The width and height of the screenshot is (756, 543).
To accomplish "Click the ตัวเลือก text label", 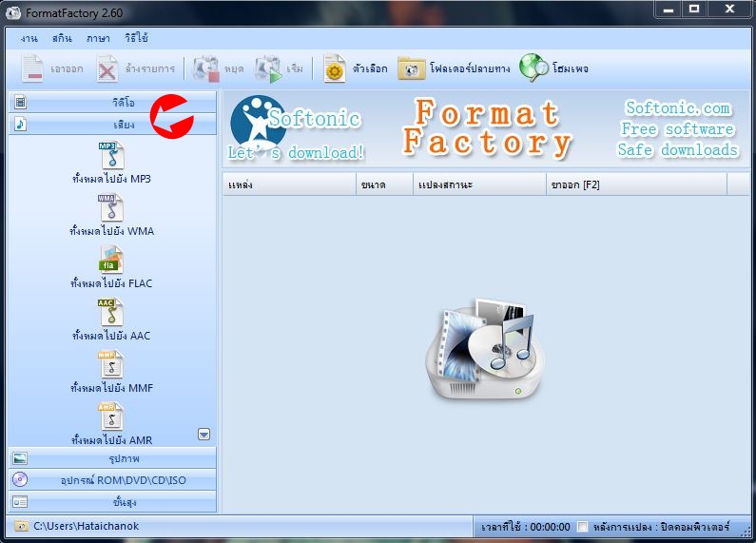I will pyautogui.click(x=370, y=68).
